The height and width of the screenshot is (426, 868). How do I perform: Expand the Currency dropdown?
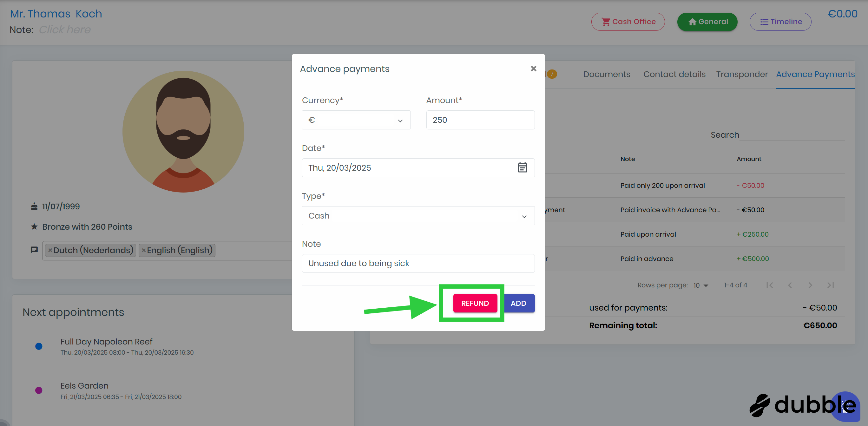[x=356, y=120]
